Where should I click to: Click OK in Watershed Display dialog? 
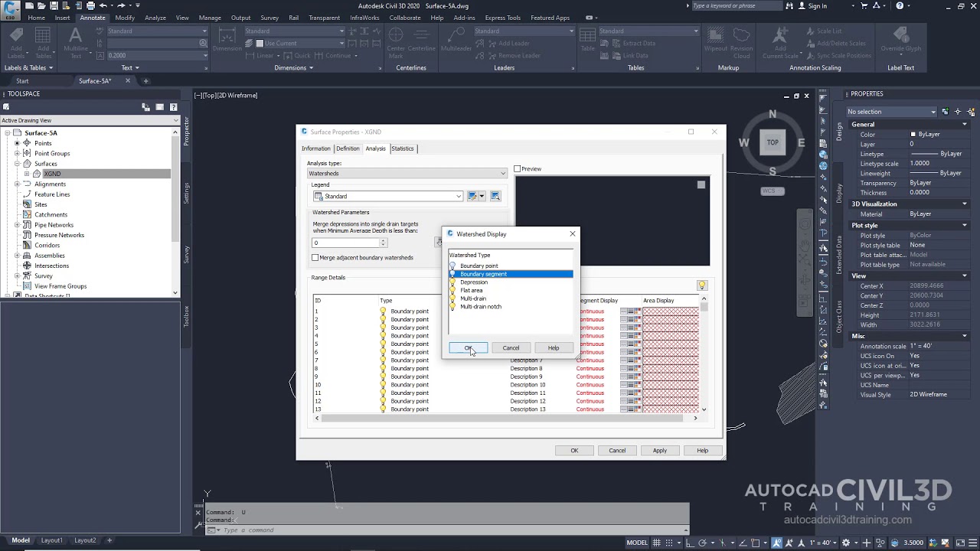click(468, 348)
